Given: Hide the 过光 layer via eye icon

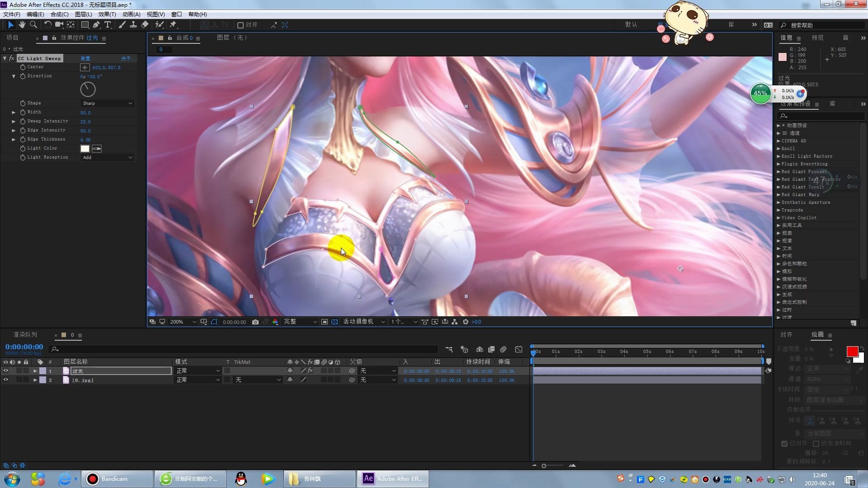Looking at the screenshot, I should click(6, 371).
